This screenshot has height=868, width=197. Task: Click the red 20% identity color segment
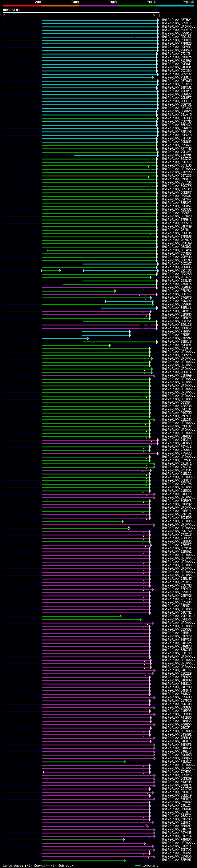click(x=22, y=6)
